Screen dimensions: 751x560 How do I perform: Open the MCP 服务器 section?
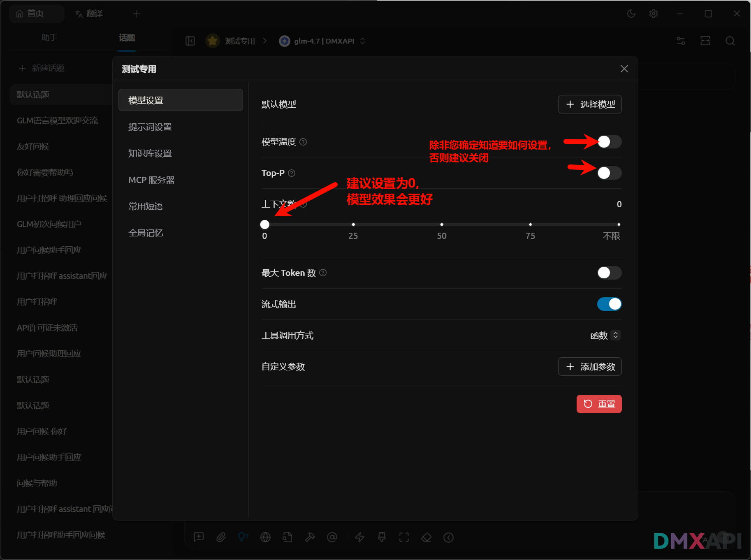pyautogui.click(x=151, y=180)
